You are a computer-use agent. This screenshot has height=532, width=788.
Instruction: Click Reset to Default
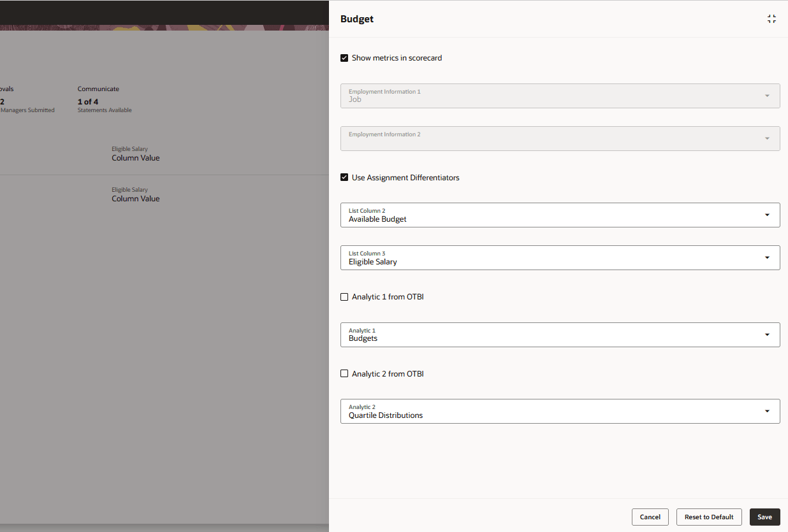point(708,517)
